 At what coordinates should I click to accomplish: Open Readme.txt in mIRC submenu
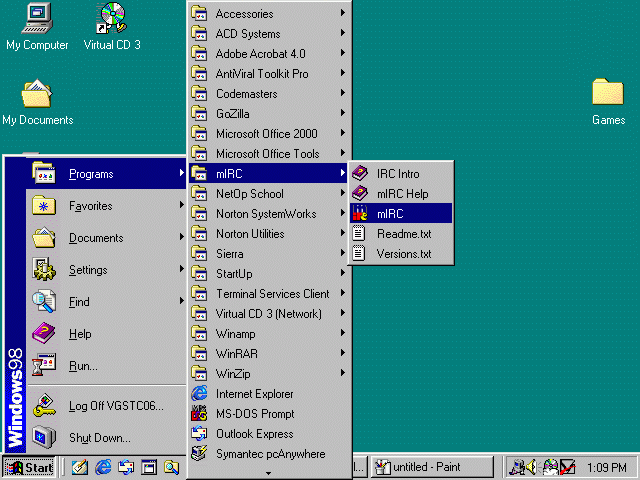coord(401,233)
